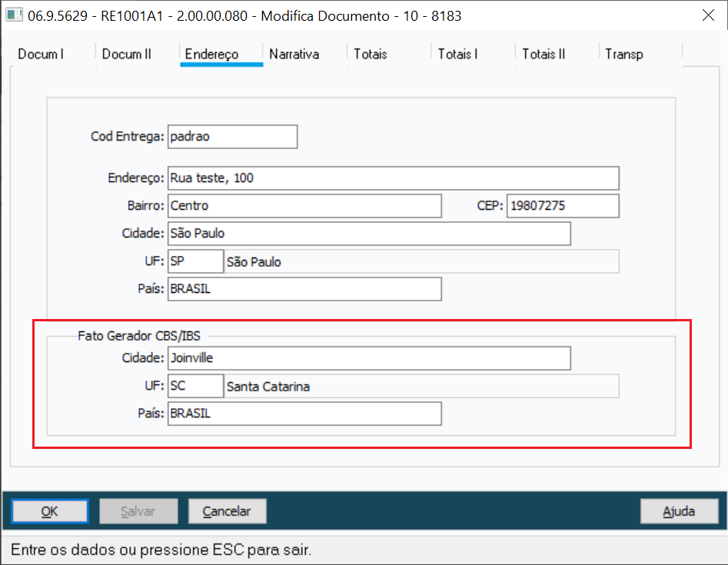
Task: Click the Fato Gerador País field
Action: tap(304, 414)
